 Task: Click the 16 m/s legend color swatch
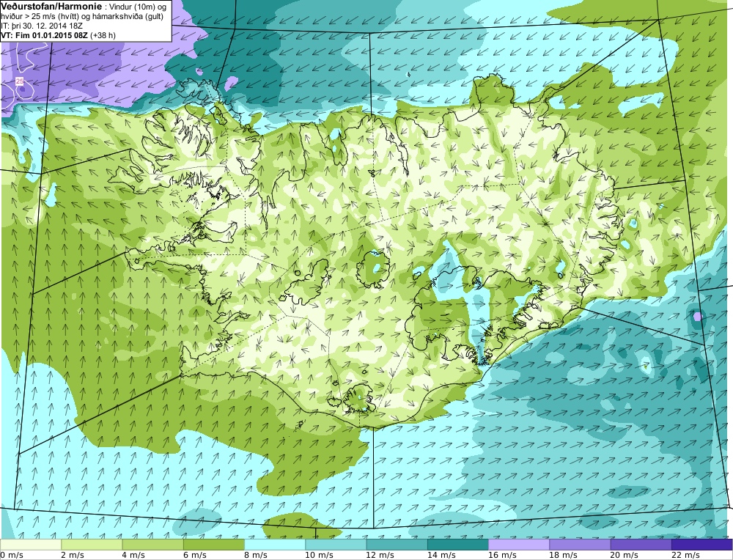(519, 545)
